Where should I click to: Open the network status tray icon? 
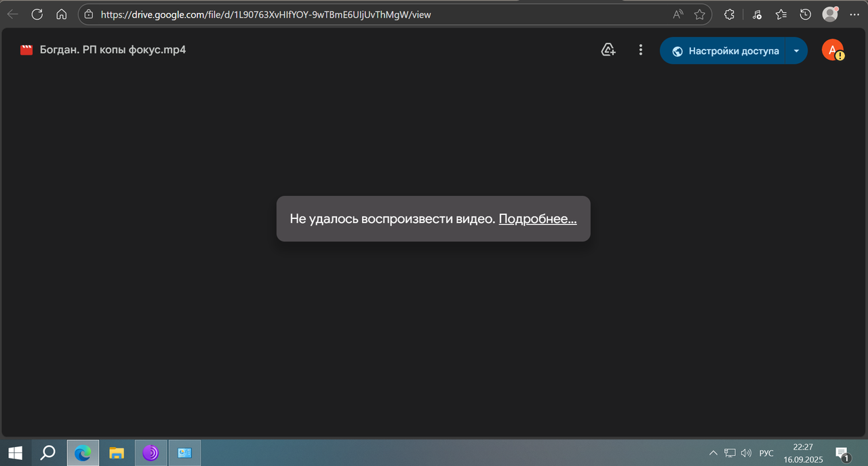tap(730, 452)
